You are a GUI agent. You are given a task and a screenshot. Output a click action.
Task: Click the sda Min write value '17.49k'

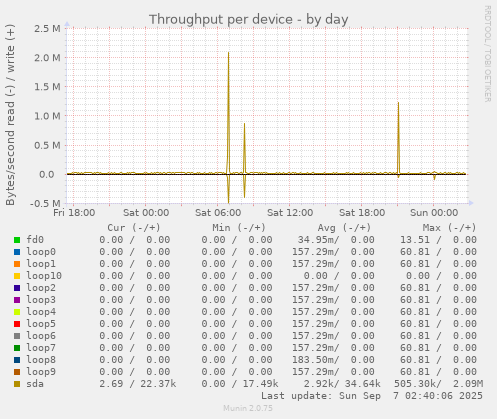pyautogui.click(x=260, y=384)
